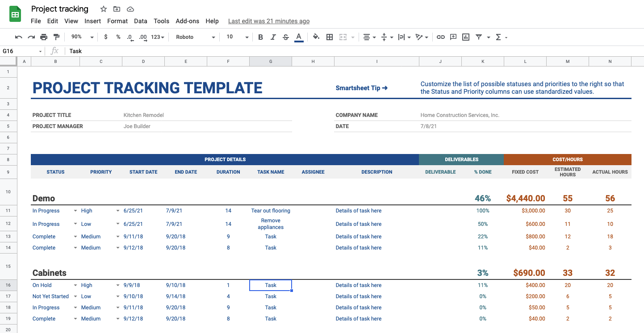Viewport: 644px width, 333px height.
Task: Click the Redo arrow icon
Action: (31, 37)
